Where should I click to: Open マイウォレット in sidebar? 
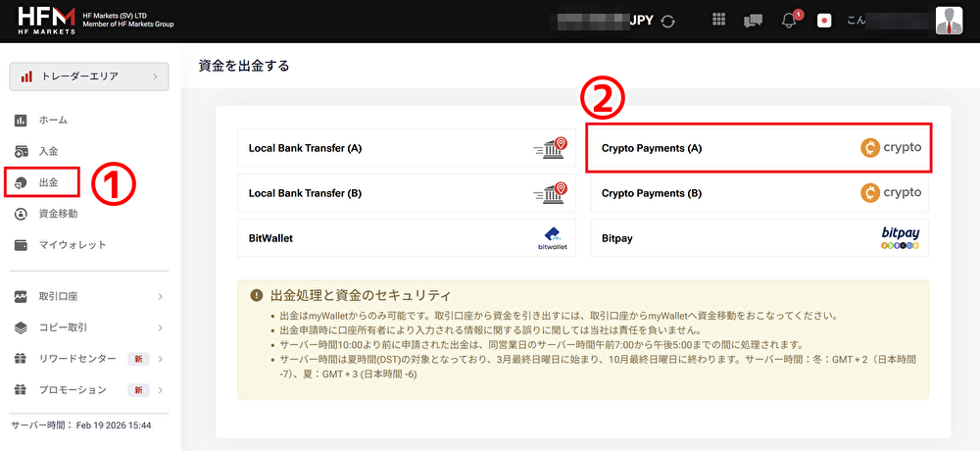point(73,244)
